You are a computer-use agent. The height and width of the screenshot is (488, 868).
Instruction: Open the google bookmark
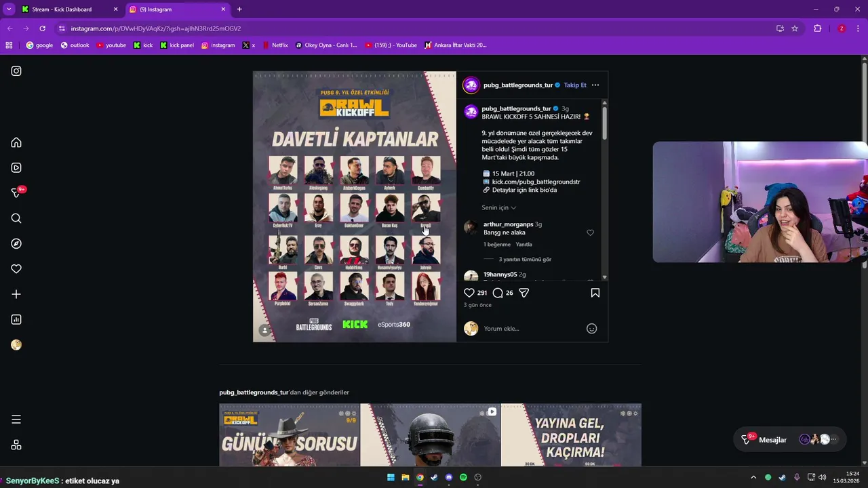39,45
